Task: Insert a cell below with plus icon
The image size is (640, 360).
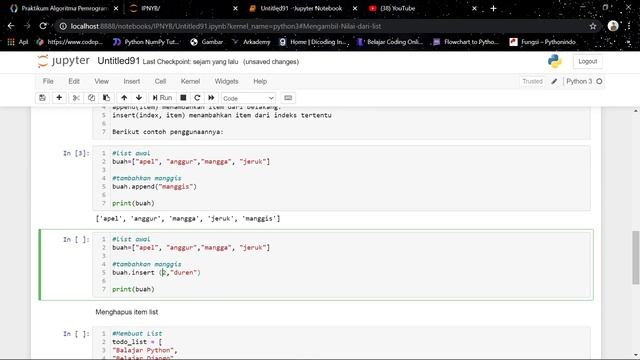Action: pyautogui.click(x=59, y=98)
